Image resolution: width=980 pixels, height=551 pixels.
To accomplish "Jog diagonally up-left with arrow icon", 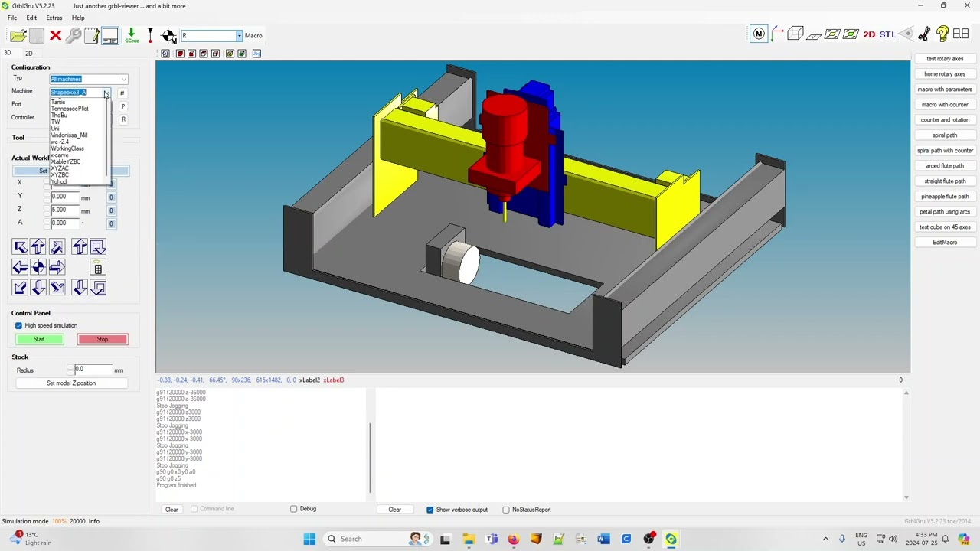I will coord(20,246).
